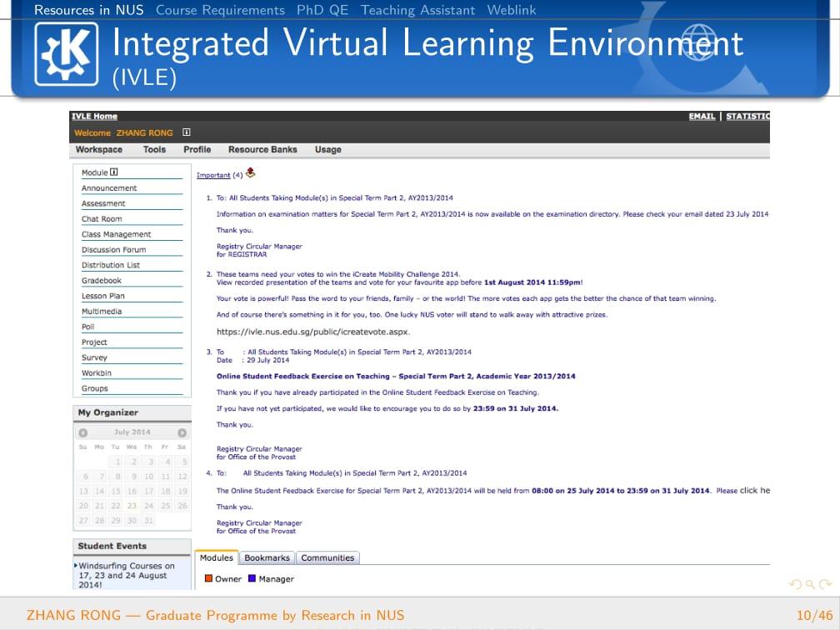This screenshot has height=630, width=840.
Task: Click the red pin icon beside Important
Action: (x=250, y=172)
